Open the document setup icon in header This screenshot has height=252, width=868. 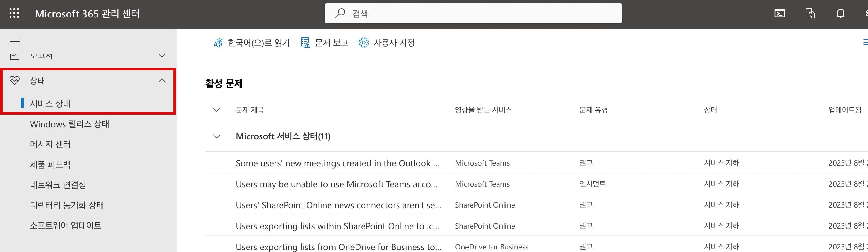click(810, 13)
